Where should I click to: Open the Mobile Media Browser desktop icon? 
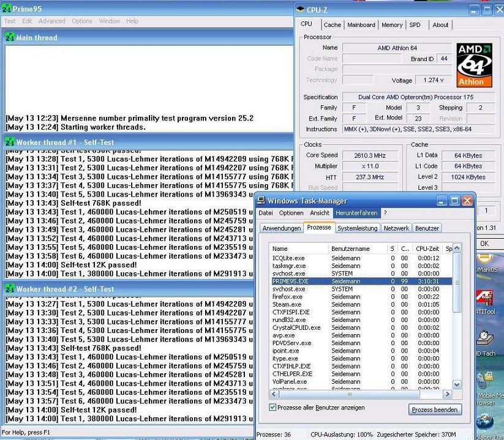coord(489,389)
